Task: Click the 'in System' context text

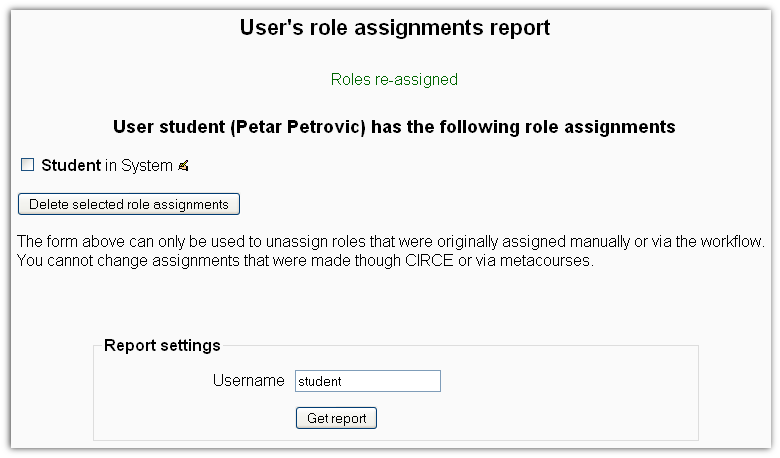Action: point(139,165)
